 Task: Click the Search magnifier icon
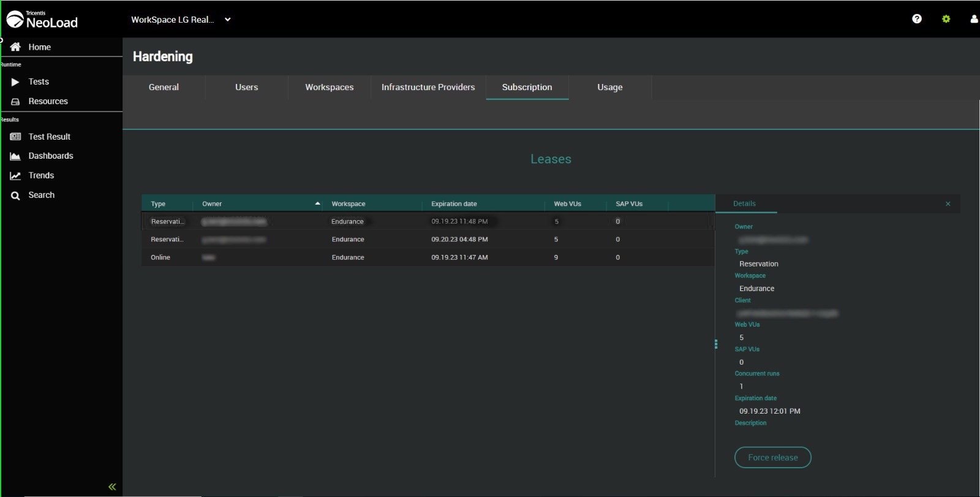[x=15, y=195]
